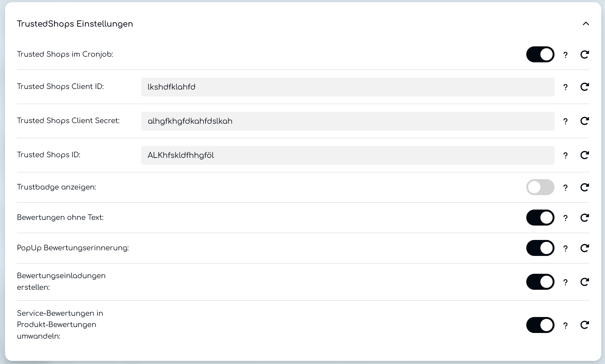The width and height of the screenshot is (605, 364).
Task: Reset PopUp Bewertungserinnerung to default
Action: 584,248
